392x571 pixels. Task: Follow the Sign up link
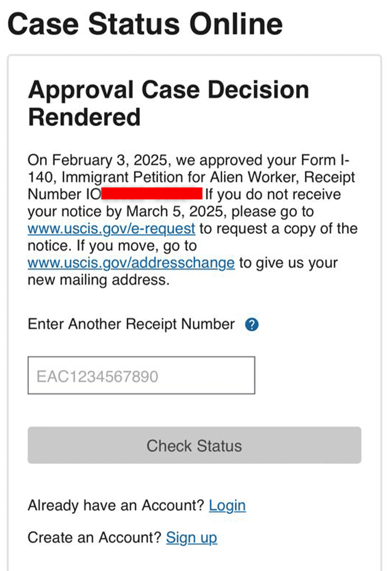coord(191,538)
